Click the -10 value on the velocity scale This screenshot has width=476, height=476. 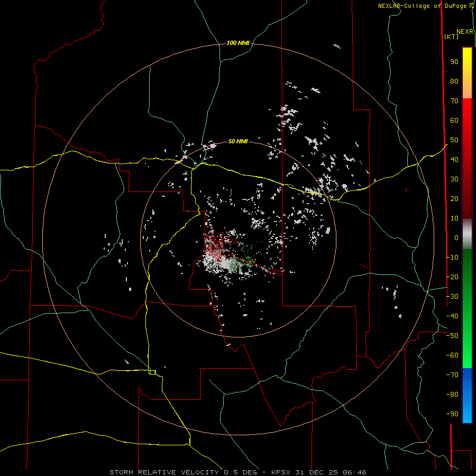click(x=452, y=258)
